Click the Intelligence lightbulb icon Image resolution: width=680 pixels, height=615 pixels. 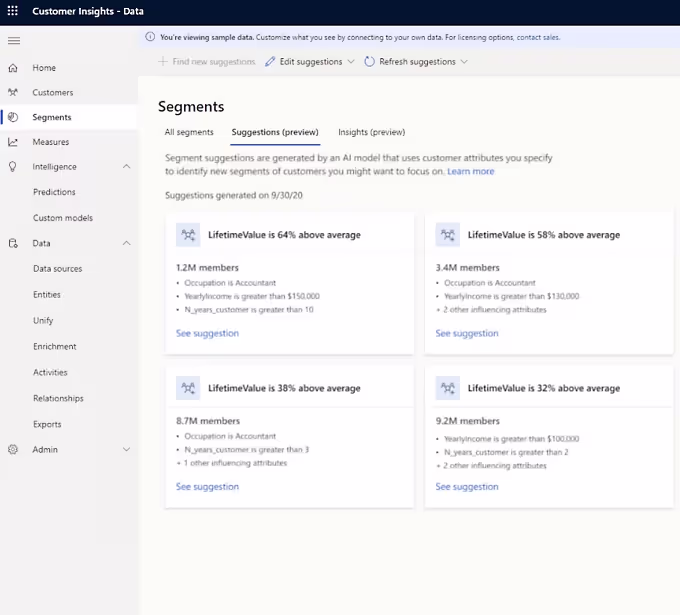[13, 167]
